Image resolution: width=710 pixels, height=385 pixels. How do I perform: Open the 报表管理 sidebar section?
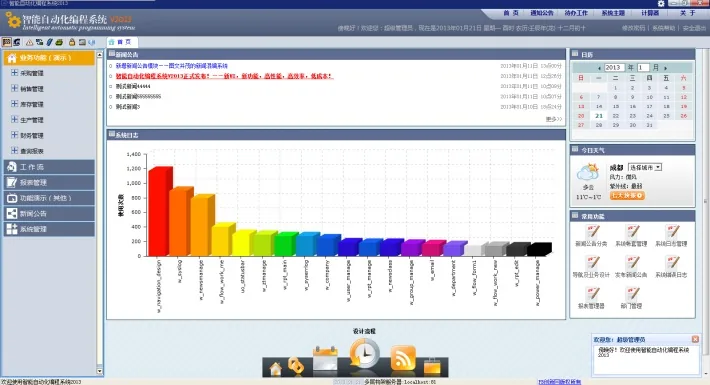(49, 182)
